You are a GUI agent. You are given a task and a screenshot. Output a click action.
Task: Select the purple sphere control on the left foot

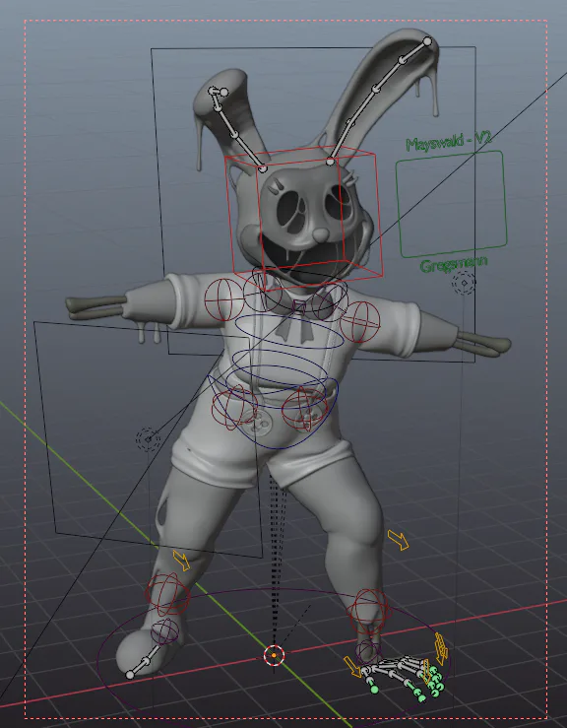(x=164, y=630)
